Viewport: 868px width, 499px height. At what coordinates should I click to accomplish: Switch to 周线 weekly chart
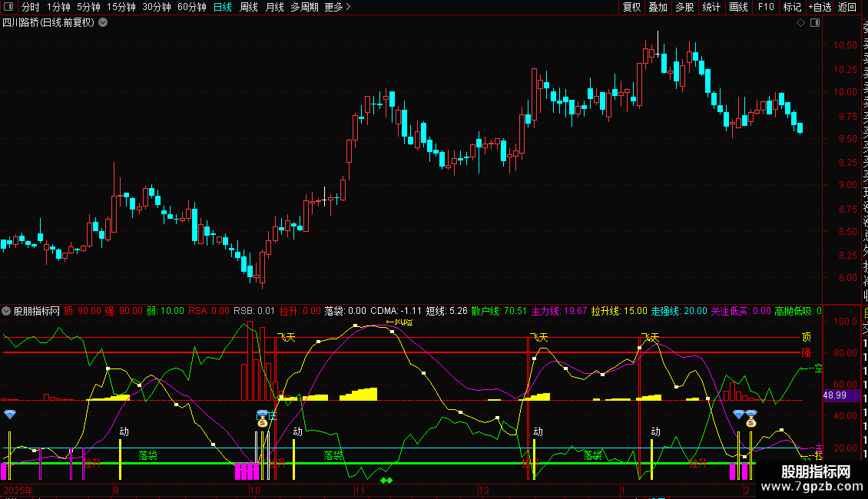[x=249, y=7]
